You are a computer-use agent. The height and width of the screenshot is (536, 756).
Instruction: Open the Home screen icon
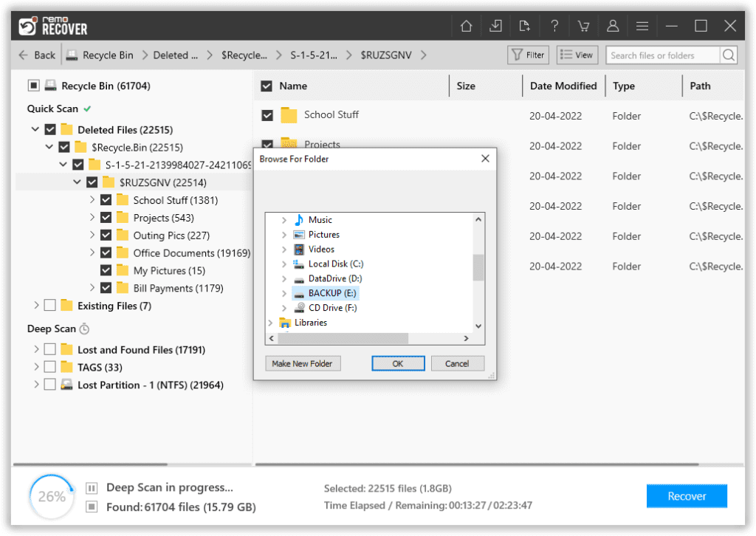[x=466, y=25]
